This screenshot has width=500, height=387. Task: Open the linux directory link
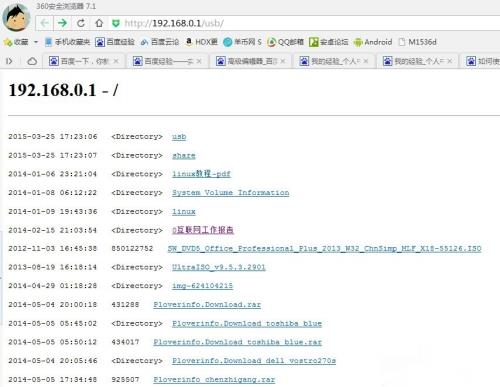tap(184, 211)
